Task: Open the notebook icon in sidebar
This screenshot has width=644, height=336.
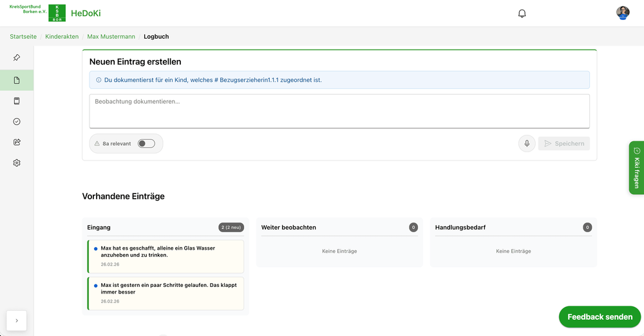Action: pos(17,101)
